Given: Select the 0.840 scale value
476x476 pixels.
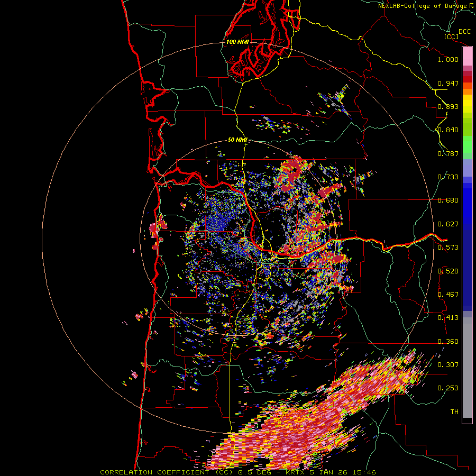Looking at the screenshot, I should 448,130.
